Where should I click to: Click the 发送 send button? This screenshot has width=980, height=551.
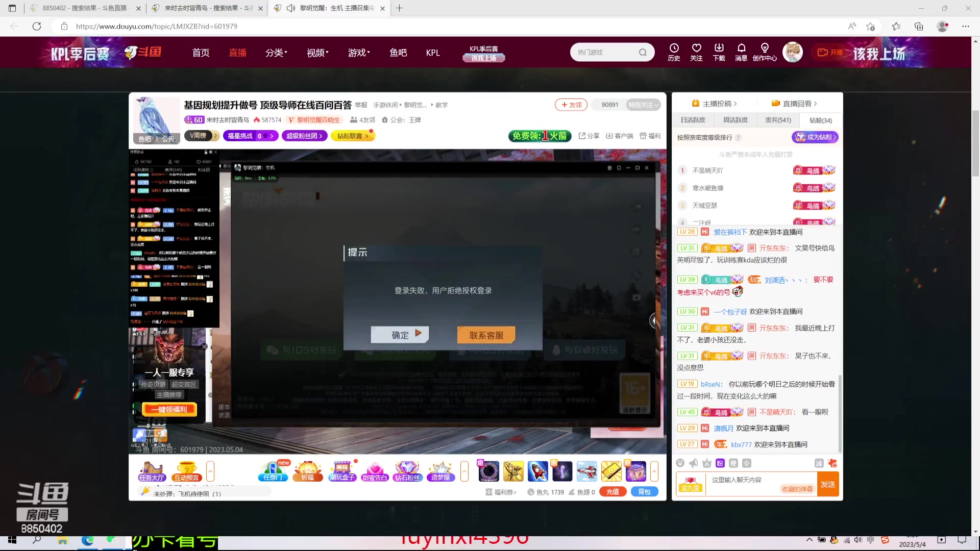point(828,484)
